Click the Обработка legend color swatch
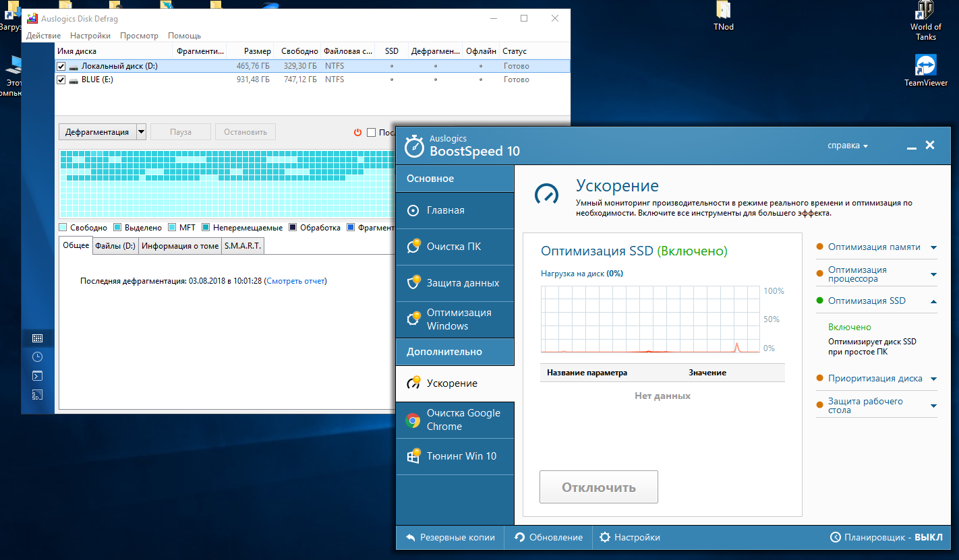 293,228
